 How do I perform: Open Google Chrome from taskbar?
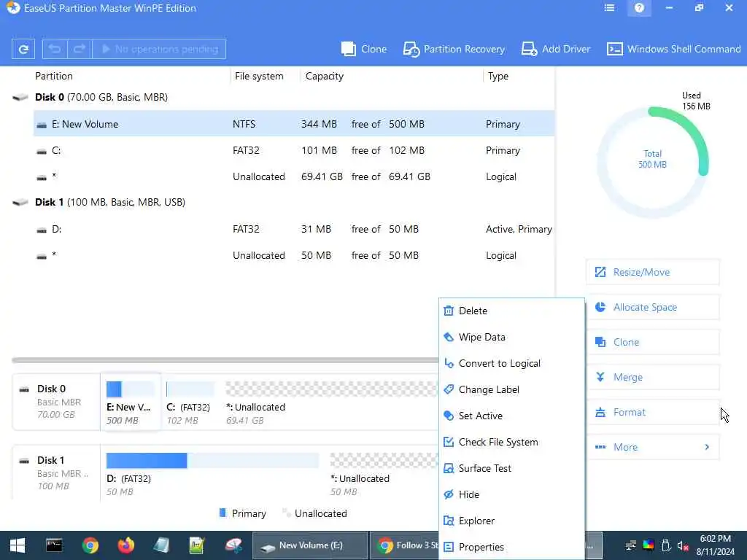tap(90, 545)
